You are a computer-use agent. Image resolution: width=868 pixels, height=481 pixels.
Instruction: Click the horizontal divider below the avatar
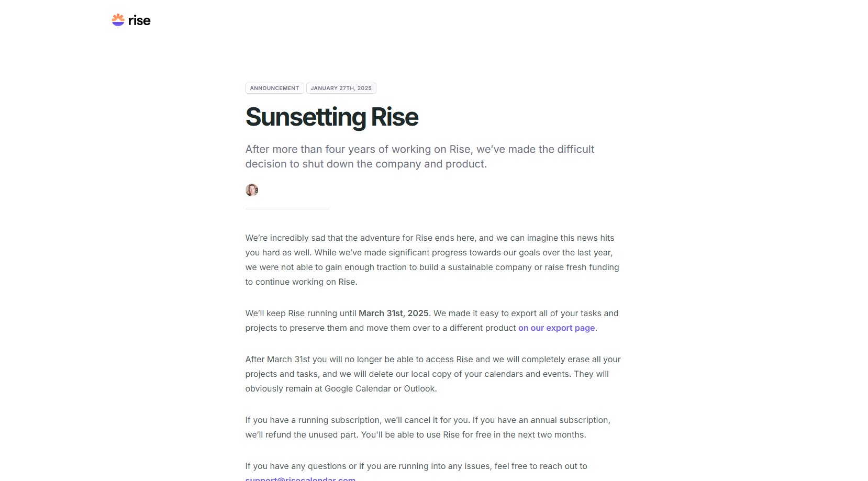287,209
